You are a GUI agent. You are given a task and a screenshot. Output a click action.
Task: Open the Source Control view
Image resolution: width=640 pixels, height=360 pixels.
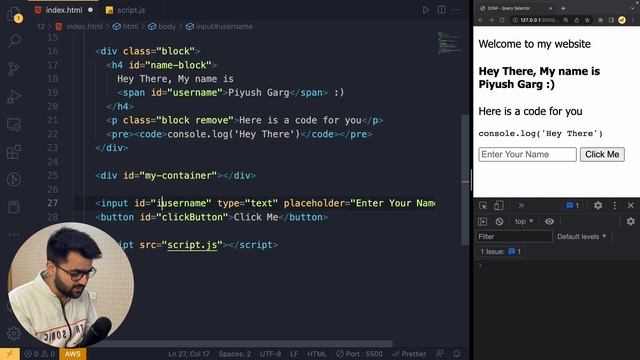(x=14, y=69)
